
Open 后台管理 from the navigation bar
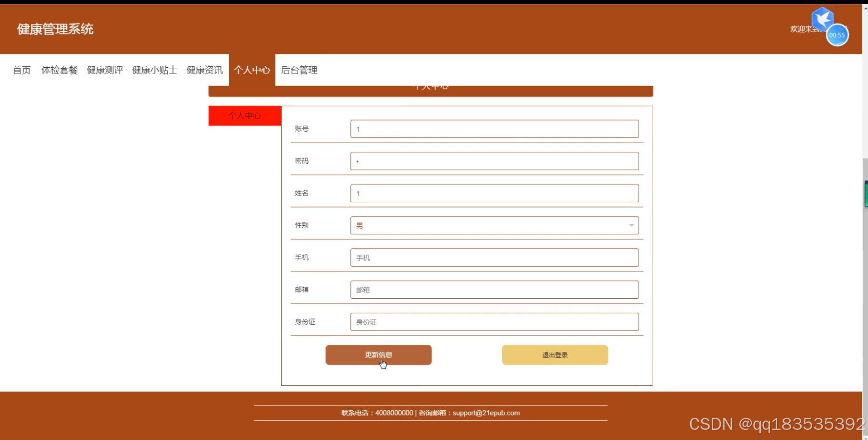[299, 70]
